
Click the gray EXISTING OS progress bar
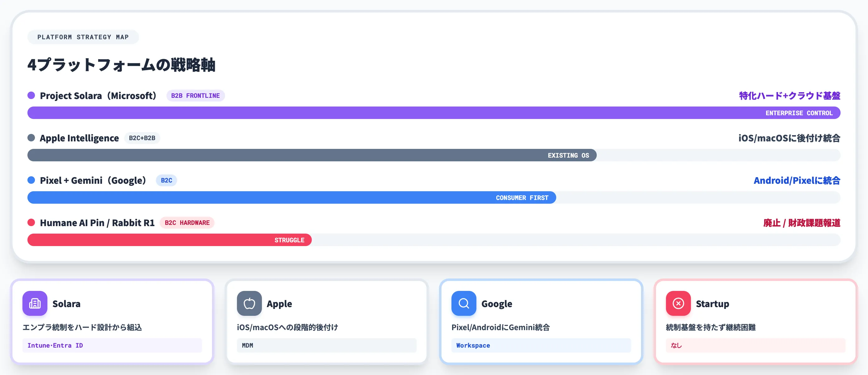pos(312,155)
